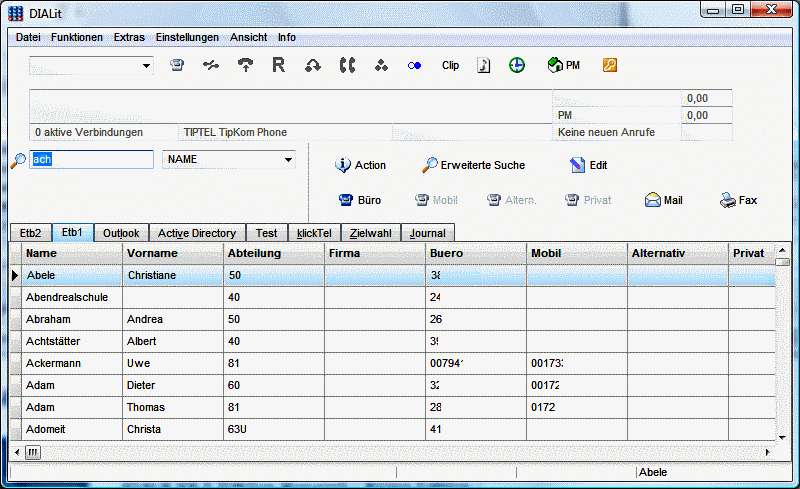Click the pick-up handset arrow icon
Screen dimensions: 800x489
click(x=245, y=65)
